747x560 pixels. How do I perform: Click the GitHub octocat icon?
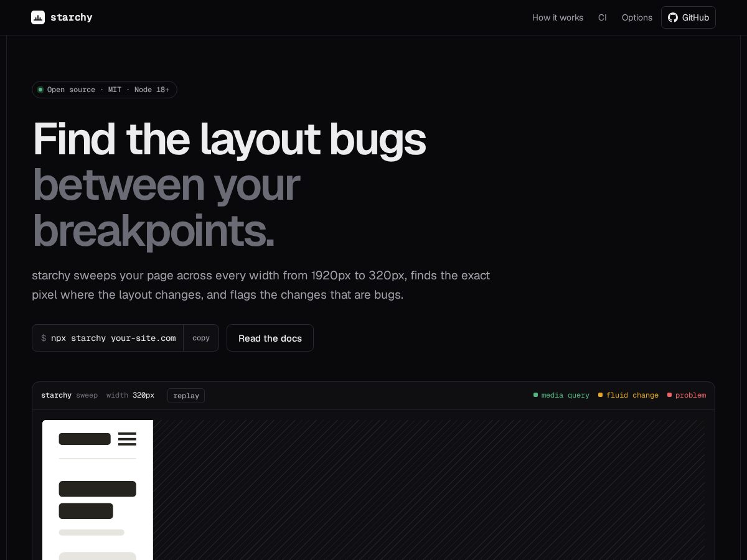(x=673, y=17)
